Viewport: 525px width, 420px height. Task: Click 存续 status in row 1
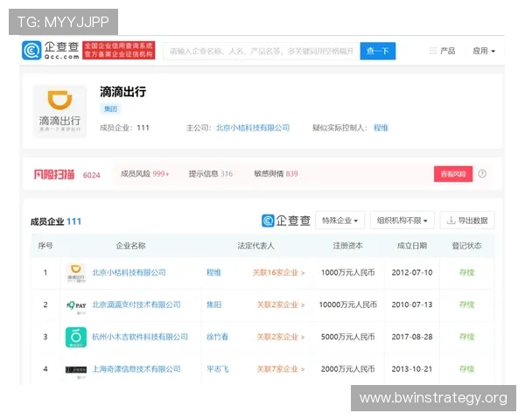[x=466, y=273]
